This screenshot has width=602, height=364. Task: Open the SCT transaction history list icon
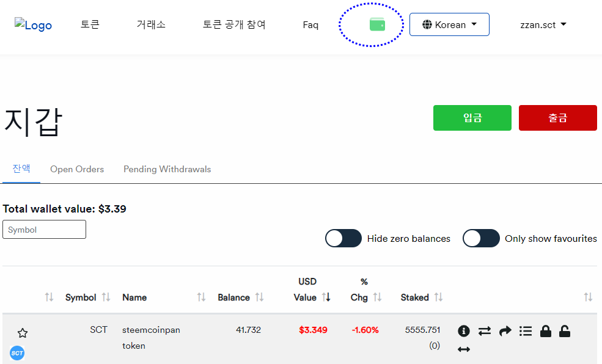525,330
